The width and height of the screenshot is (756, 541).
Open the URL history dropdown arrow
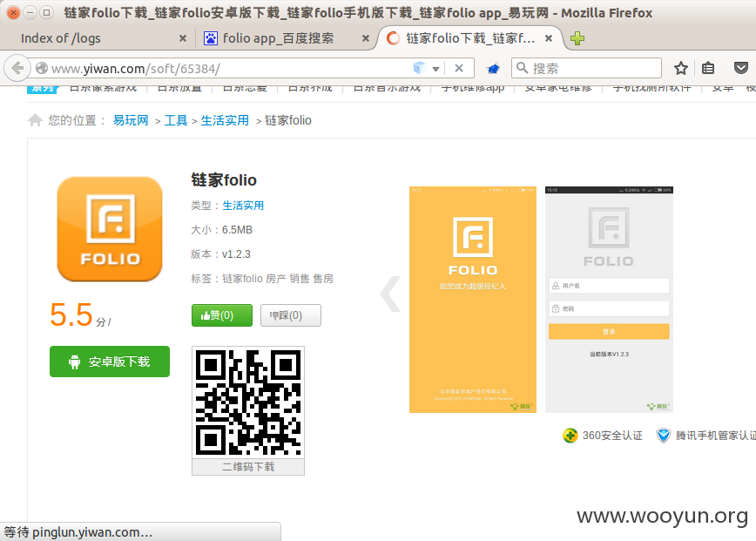[x=435, y=69]
